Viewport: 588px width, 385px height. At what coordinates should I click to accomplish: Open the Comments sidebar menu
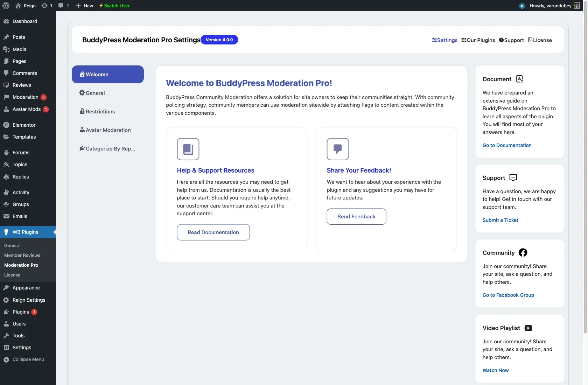coord(28,73)
